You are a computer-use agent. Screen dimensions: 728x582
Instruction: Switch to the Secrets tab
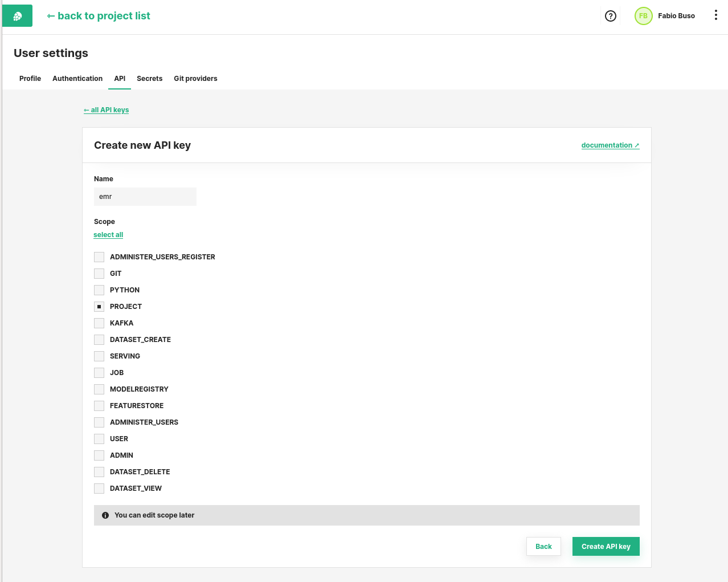[x=149, y=79]
